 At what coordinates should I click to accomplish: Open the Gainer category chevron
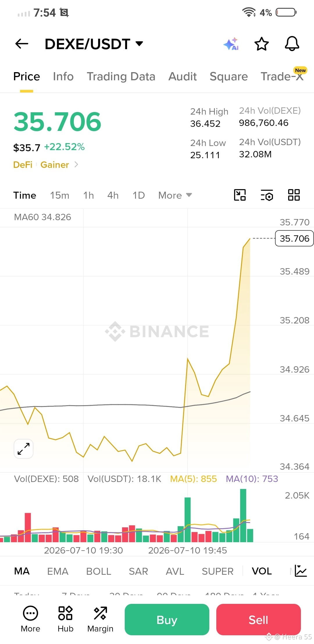[76, 165]
